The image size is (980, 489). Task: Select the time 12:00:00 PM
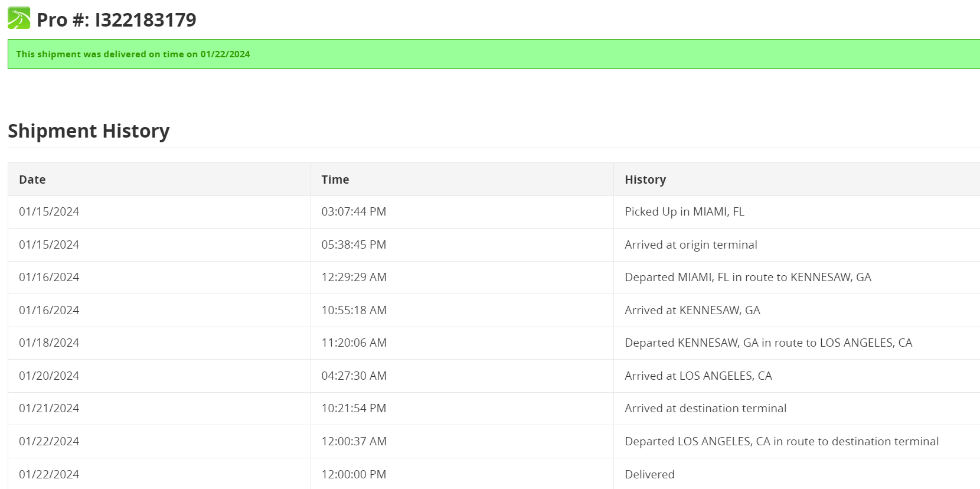point(354,474)
